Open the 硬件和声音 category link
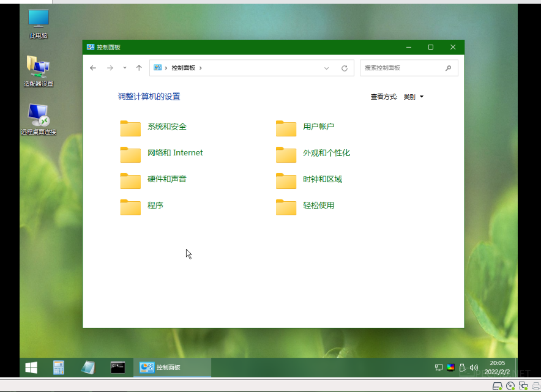Viewport: 541px width, 392px height. [167, 179]
